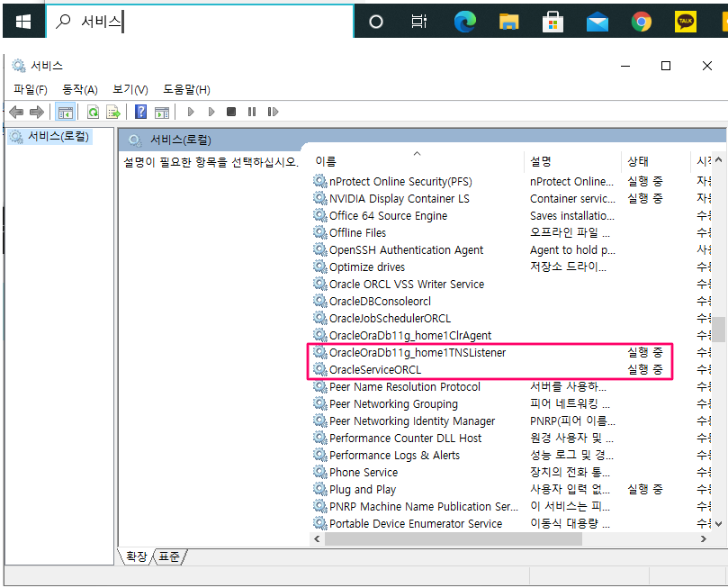
Task: Restart service button in toolbar
Action: 273,112
